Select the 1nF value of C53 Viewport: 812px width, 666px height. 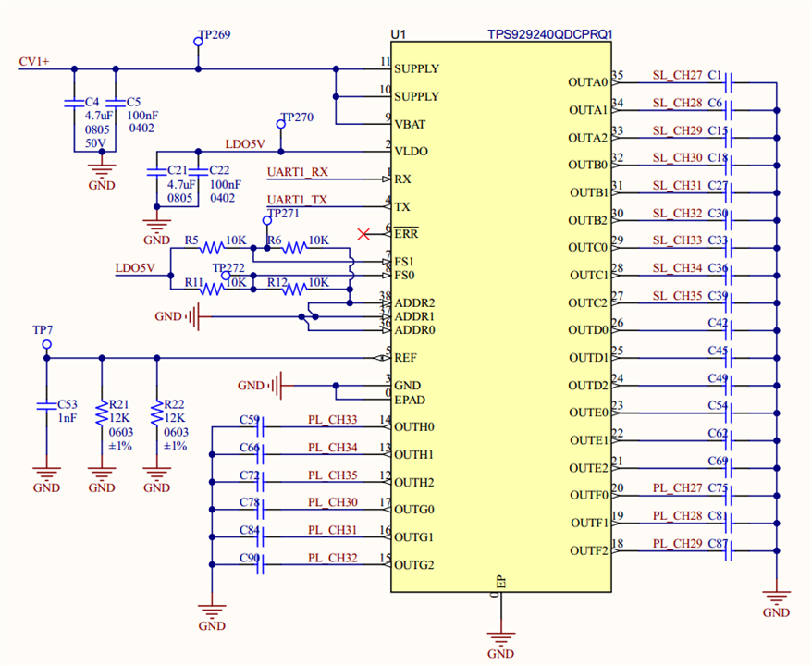(68, 418)
